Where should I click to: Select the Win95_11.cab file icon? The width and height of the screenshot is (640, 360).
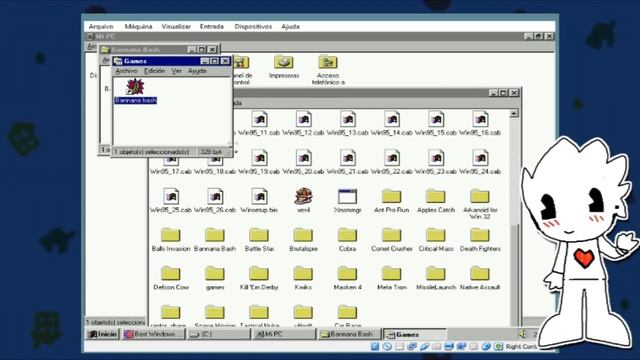(x=259, y=120)
